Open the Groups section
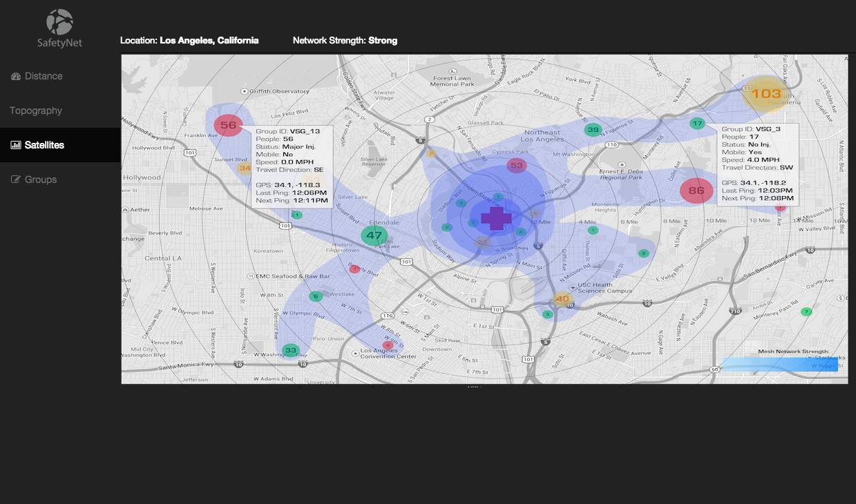The height and width of the screenshot is (504, 856). (x=34, y=180)
